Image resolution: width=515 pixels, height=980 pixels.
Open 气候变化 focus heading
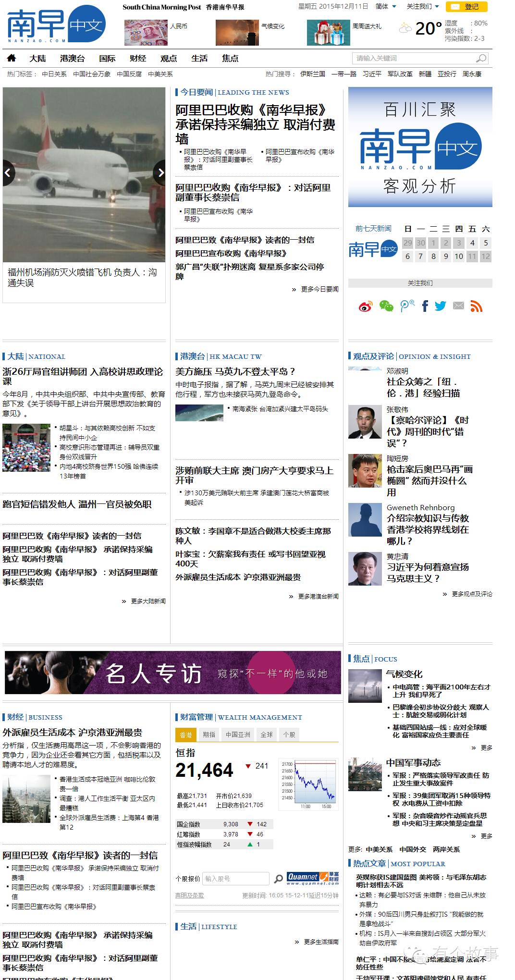click(x=404, y=674)
